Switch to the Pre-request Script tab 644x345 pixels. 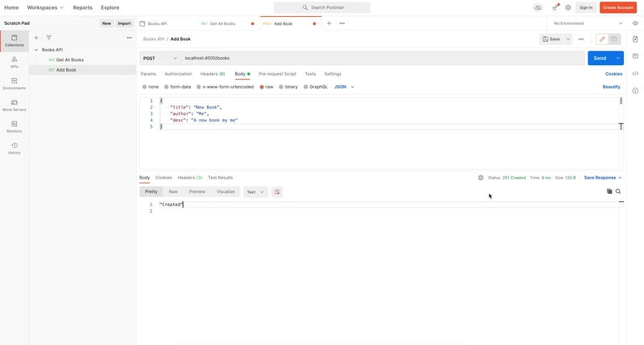point(277,74)
